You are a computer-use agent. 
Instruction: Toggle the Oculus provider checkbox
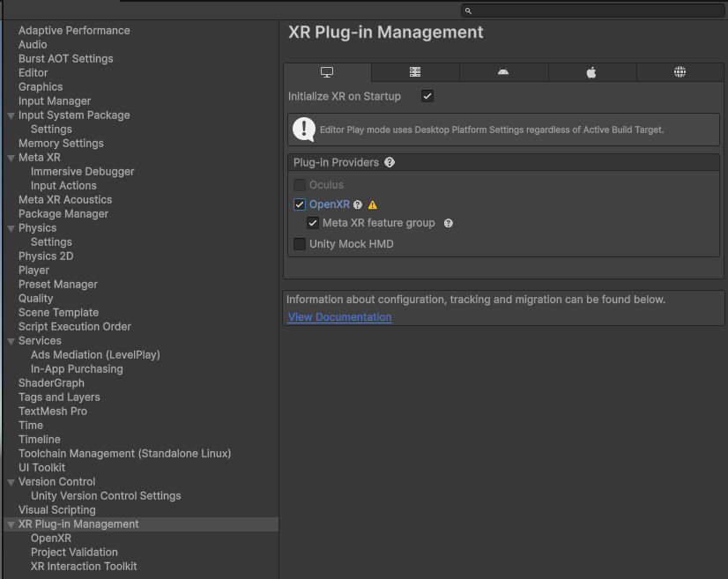point(300,185)
